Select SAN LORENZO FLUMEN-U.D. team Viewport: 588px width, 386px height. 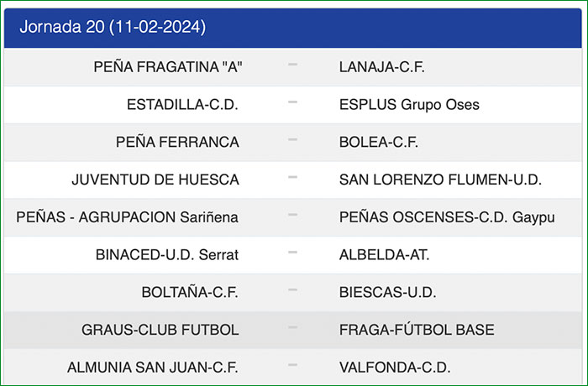point(440,180)
